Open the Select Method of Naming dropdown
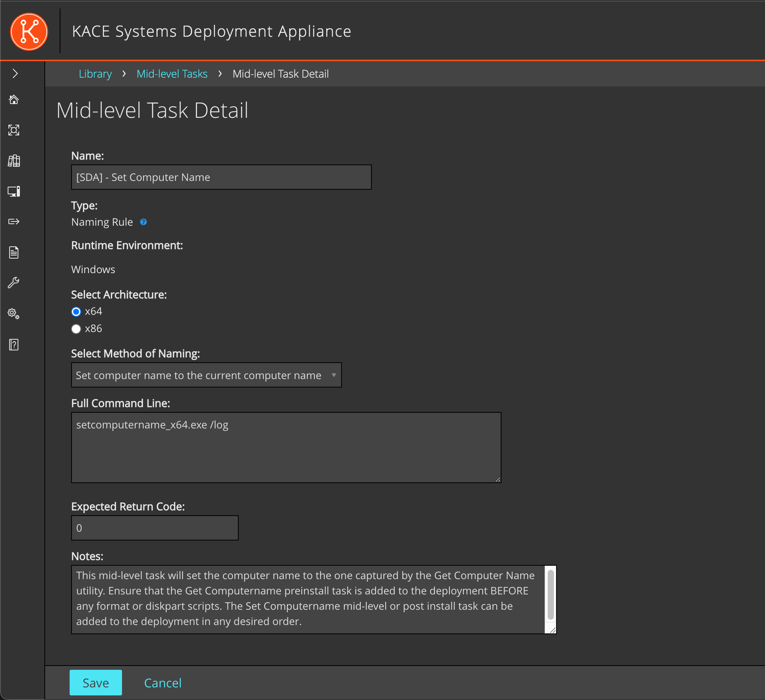Image resolution: width=765 pixels, height=700 pixels. [x=206, y=375]
